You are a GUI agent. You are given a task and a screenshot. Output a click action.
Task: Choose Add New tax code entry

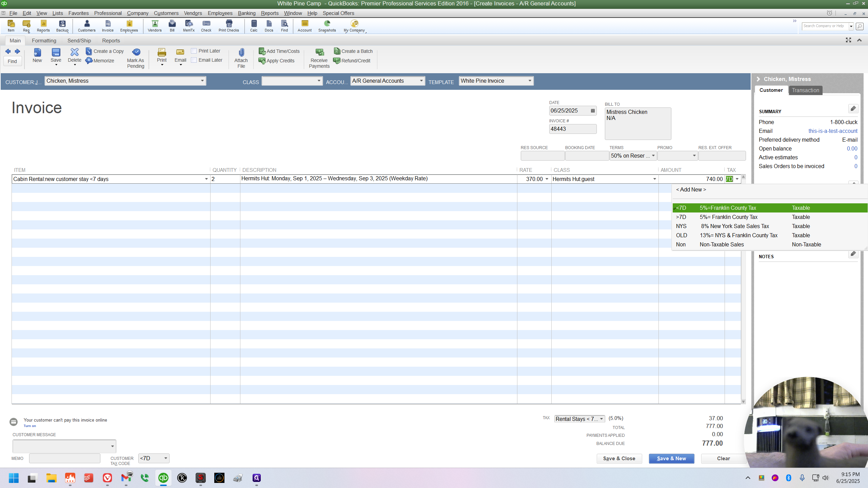tap(691, 190)
